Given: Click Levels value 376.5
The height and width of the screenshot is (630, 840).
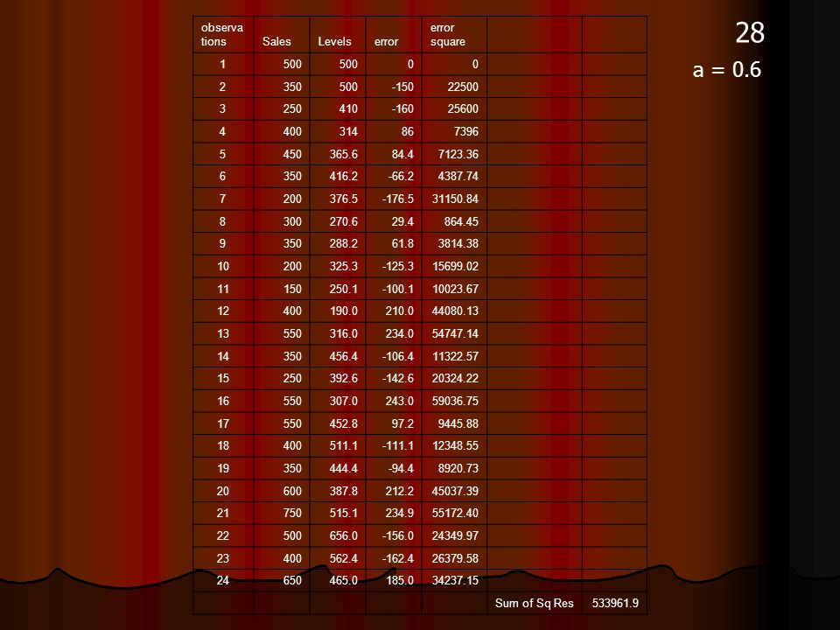Looking at the screenshot, I should 343,199.
